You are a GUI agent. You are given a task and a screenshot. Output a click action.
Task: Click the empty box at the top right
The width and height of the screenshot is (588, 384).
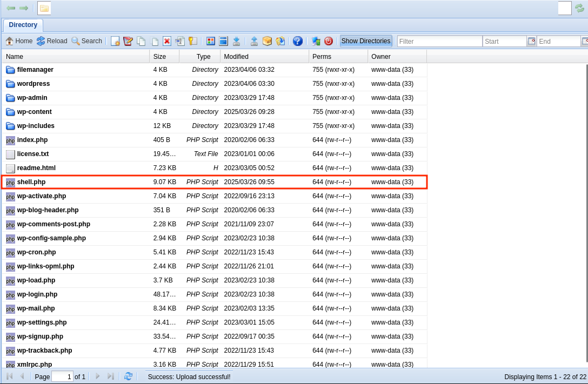pyautogui.click(x=565, y=8)
